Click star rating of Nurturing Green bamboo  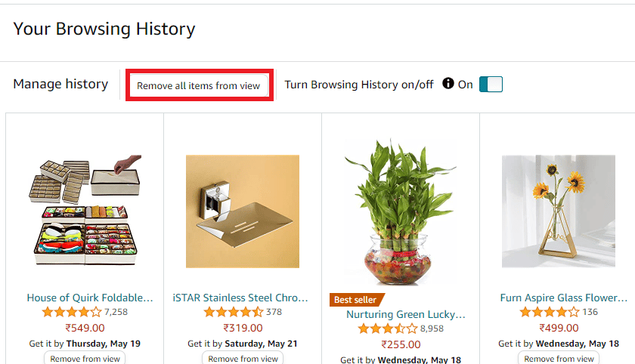[387, 329]
